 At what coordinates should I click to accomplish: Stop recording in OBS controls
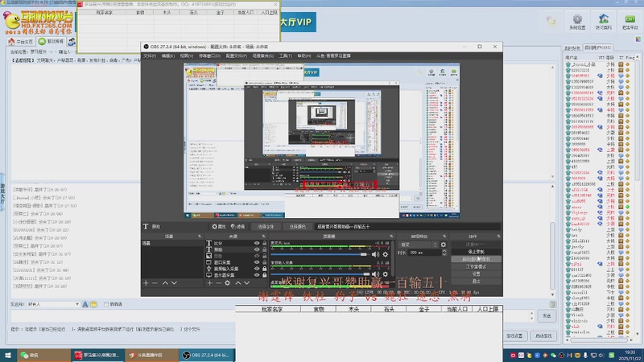pos(476,252)
